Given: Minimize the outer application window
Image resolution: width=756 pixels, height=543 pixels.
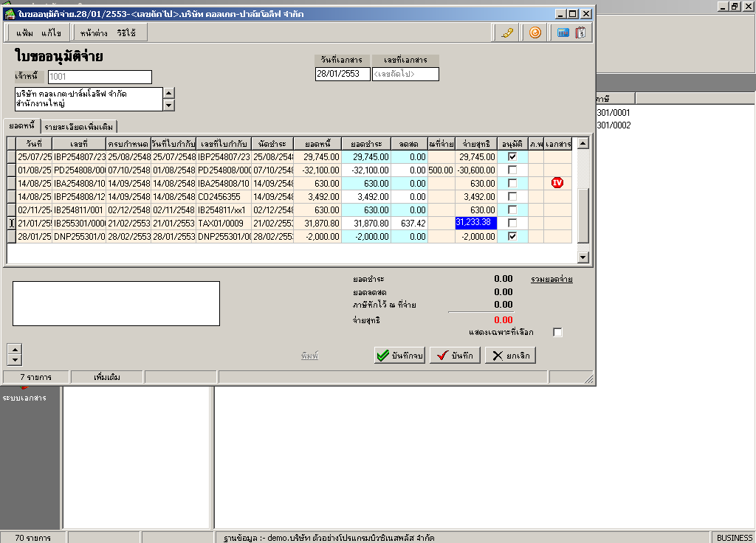Looking at the screenshot, I should click(724, 6).
